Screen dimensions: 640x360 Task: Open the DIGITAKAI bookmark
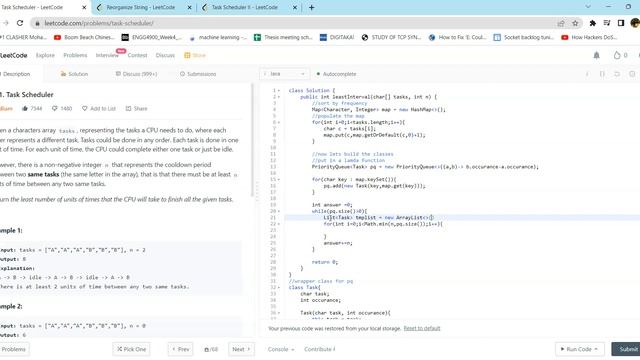tap(337, 37)
